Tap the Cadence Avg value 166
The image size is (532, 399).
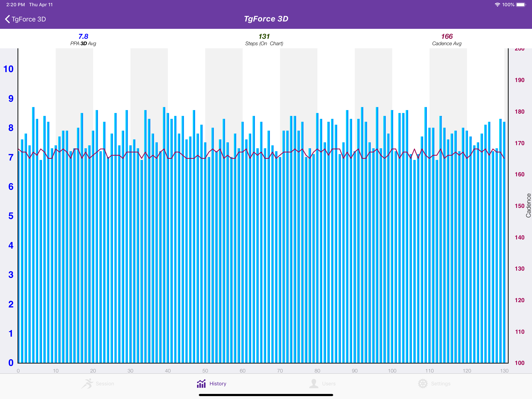[447, 36]
